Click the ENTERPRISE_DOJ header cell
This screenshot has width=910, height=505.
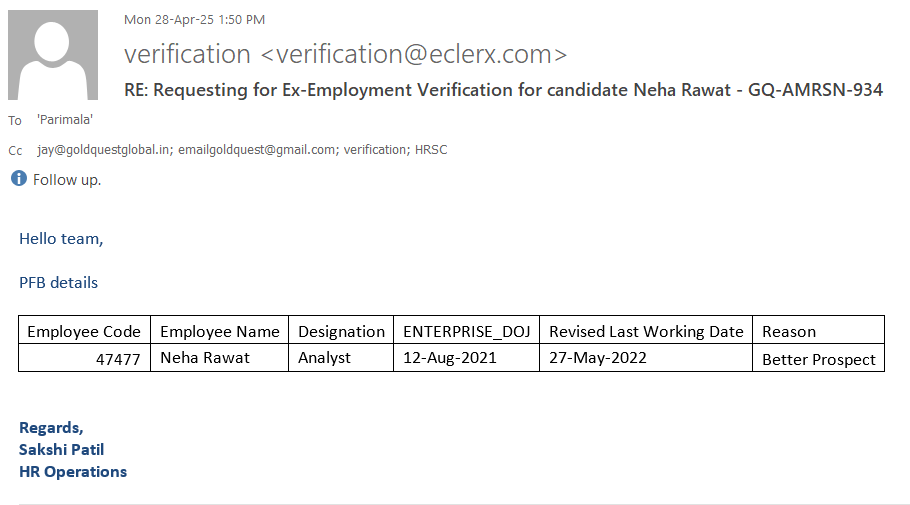coord(466,331)
